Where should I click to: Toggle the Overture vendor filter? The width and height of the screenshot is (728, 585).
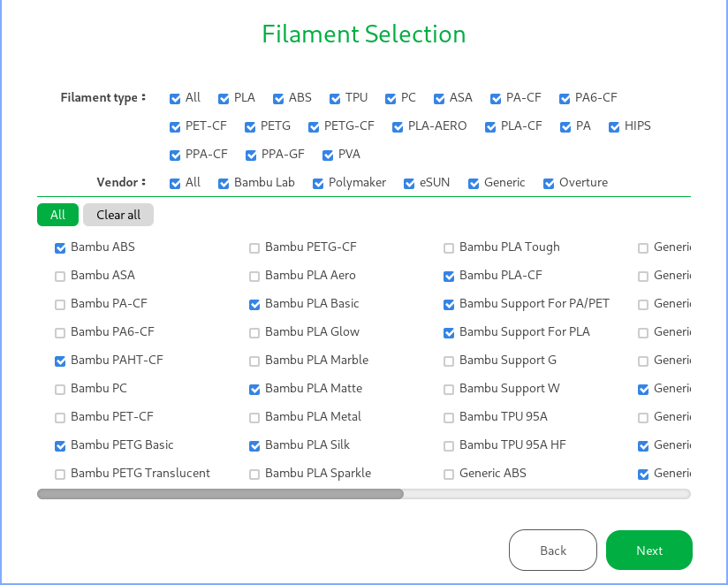click(549, 184)
